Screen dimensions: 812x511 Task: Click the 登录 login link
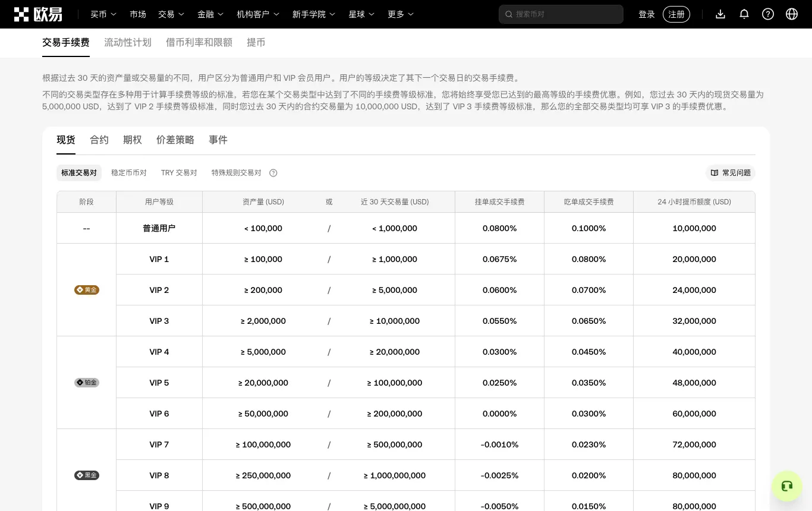click(647, 14)
